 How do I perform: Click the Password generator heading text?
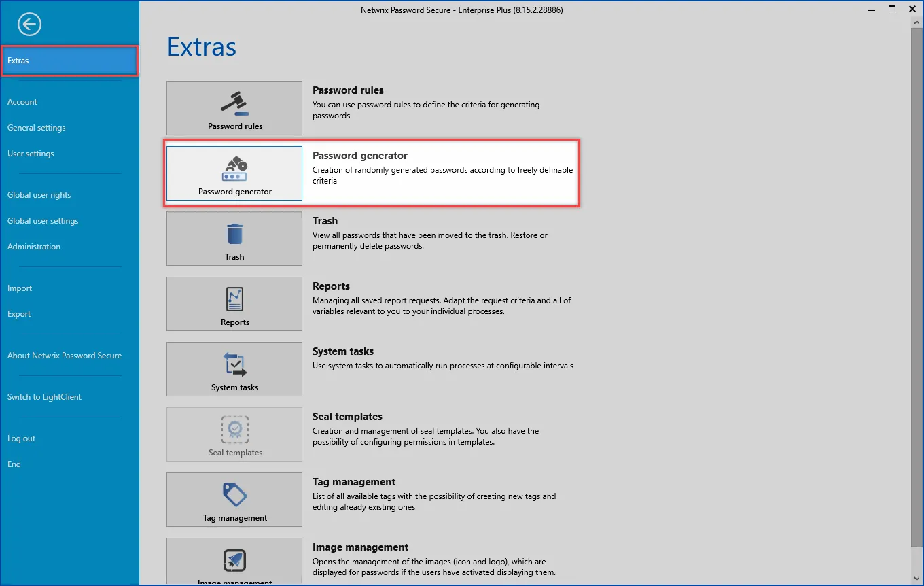tap(360, 156)
